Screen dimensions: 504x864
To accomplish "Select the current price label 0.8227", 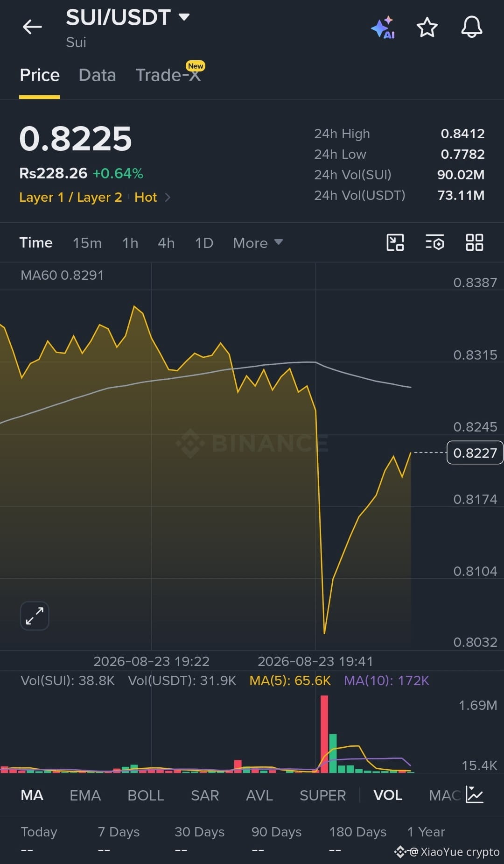I will (x=475, y=453).
